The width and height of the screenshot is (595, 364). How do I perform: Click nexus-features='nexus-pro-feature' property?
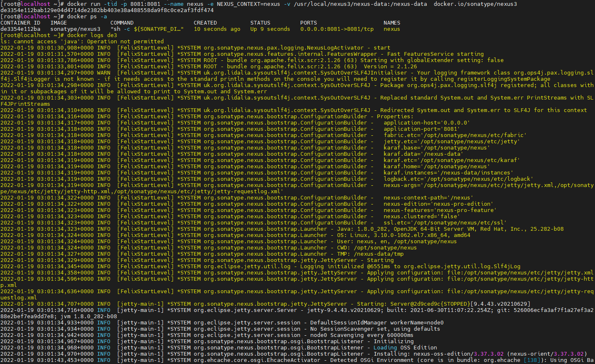coord(440,210)
